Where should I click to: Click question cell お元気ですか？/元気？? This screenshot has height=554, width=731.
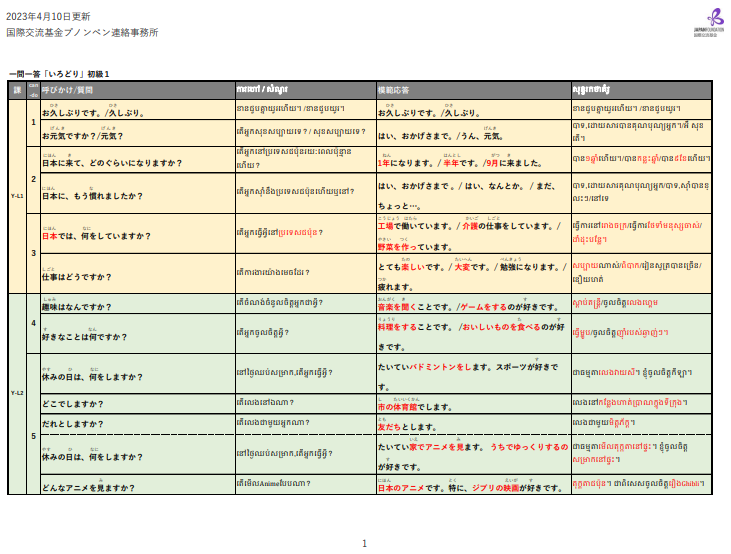point(78,136)
